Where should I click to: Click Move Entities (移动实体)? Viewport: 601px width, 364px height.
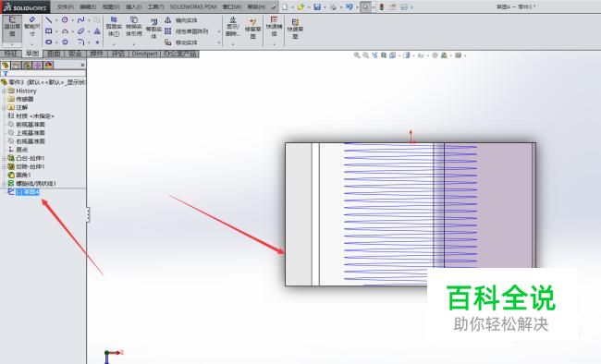[x=181, y=42]
